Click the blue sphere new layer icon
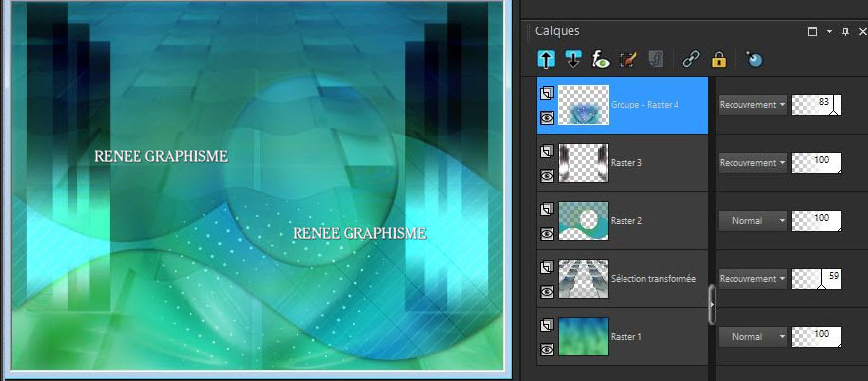Image resolution: width=868 pixels, height=381 pixels. coord(754,59)
